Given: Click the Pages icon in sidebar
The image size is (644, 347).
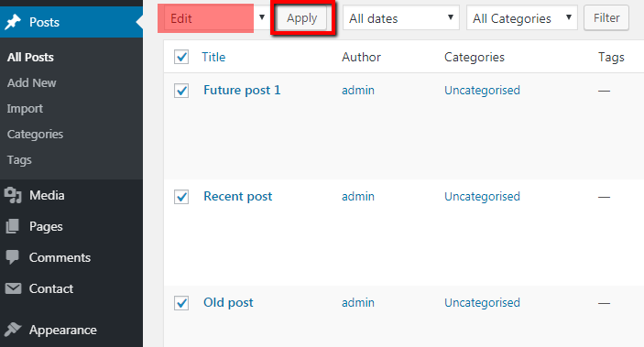Looking at the screenshot, I should (12, 226).
